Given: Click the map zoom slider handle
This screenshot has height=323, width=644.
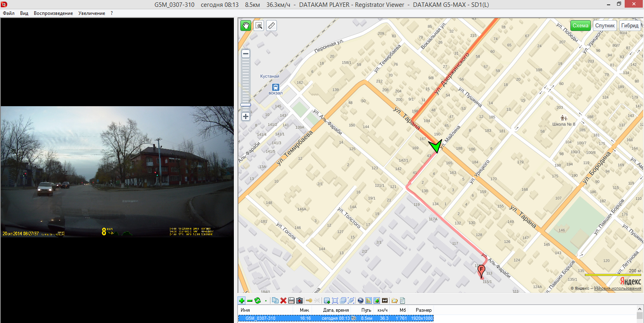Looking at the screenshot, I should point(246,105).
